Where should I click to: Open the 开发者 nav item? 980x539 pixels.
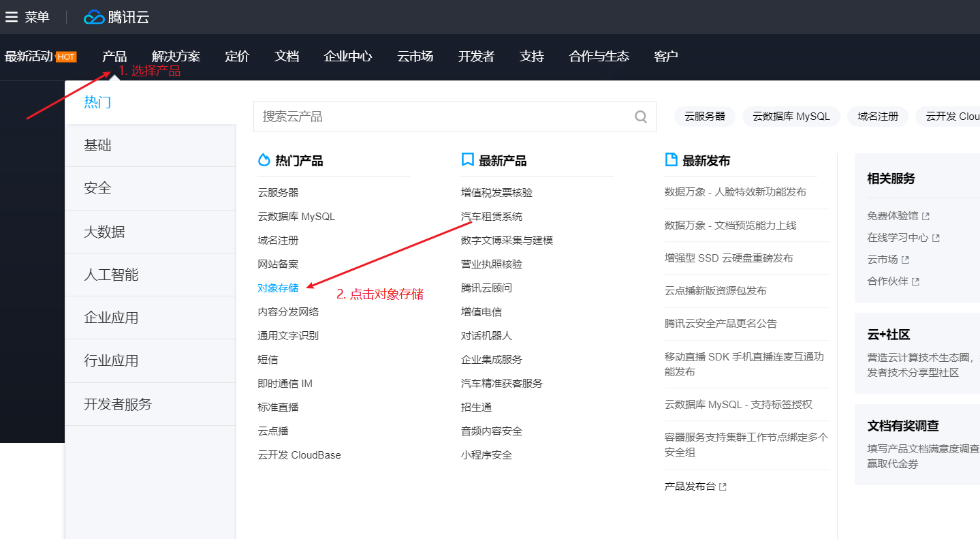(476, 57)
